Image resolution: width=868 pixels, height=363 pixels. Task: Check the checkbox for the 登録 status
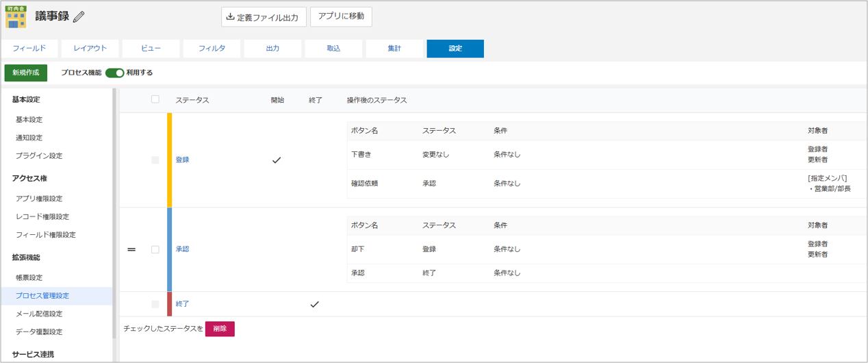pyautogui.click(x=155, y=160)
